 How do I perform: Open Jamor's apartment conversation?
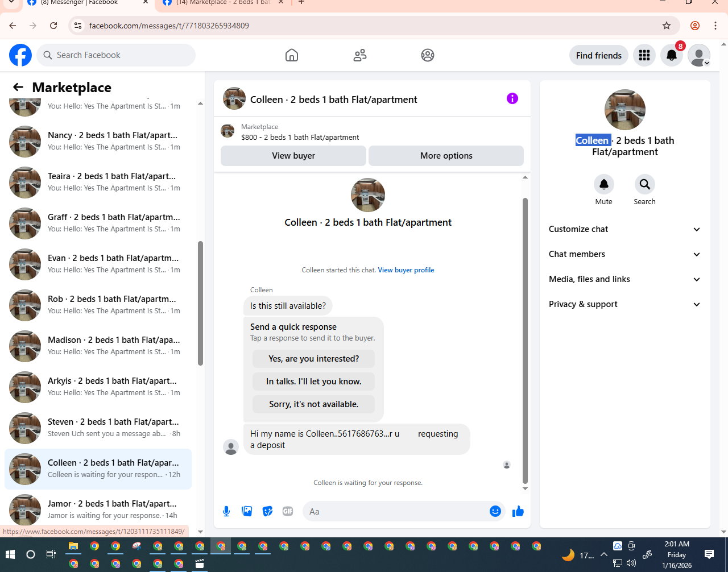pos(98,510)
